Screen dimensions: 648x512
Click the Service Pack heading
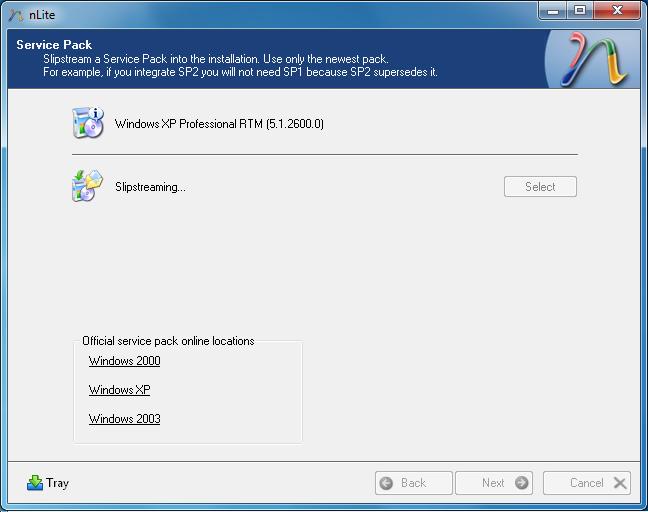point(54,45)
